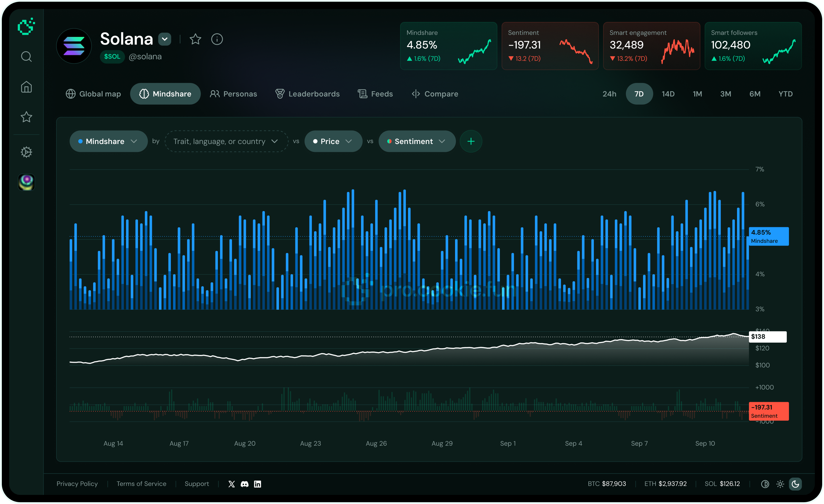Screen dimensions: 824x504
Task: Open the search icon in sidebar
Action: click(x=27, y=56)
